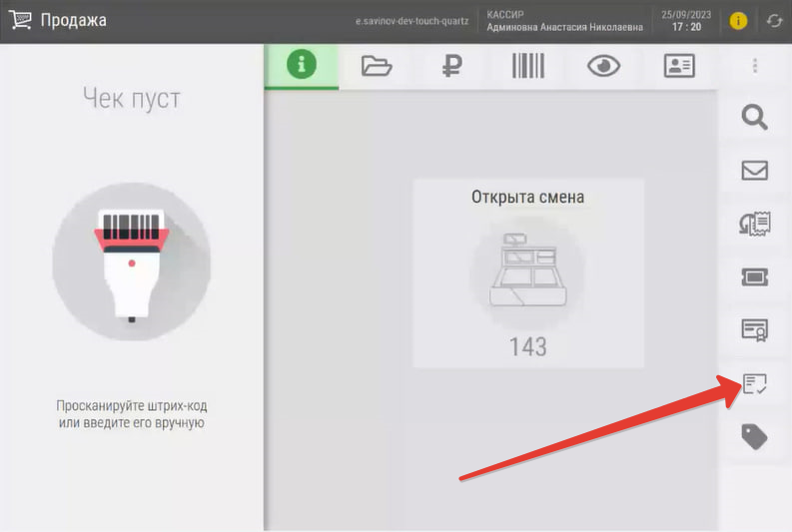Click the Чек пуст heading
This screenshot has height=532, width=792.
(131, 98)
